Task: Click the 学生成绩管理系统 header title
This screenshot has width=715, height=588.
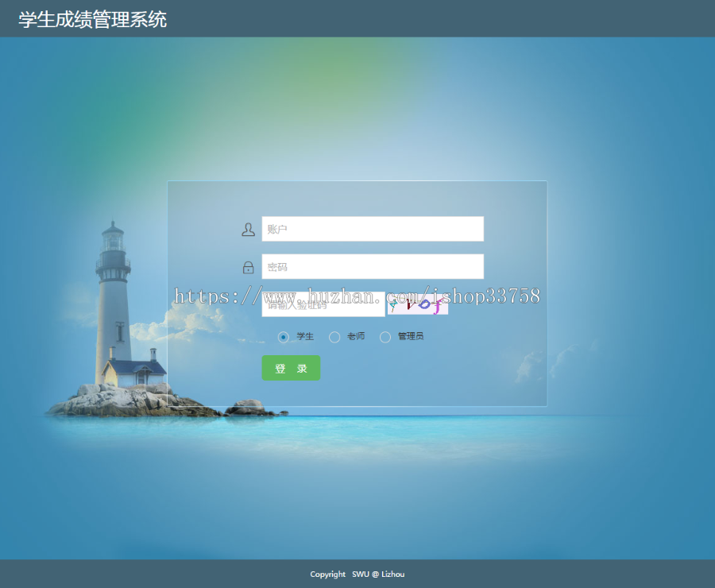Action: (x=91, y=19)
